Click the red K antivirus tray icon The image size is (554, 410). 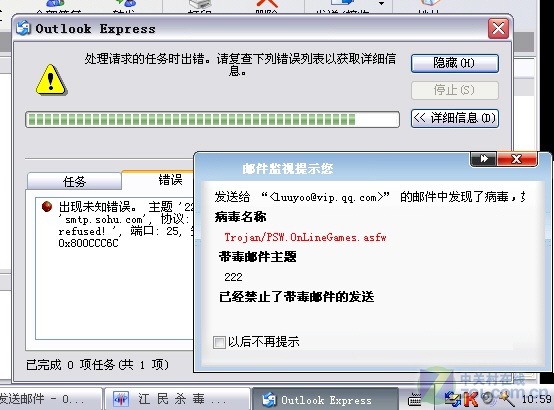tap(470, 399)
